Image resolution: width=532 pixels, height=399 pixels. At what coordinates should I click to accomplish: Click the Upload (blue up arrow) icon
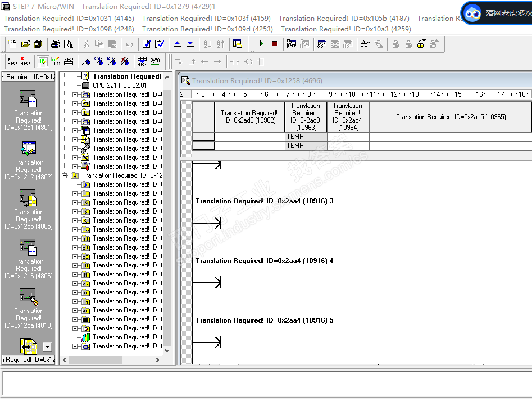pyautogui.click(x=177, y=44)
